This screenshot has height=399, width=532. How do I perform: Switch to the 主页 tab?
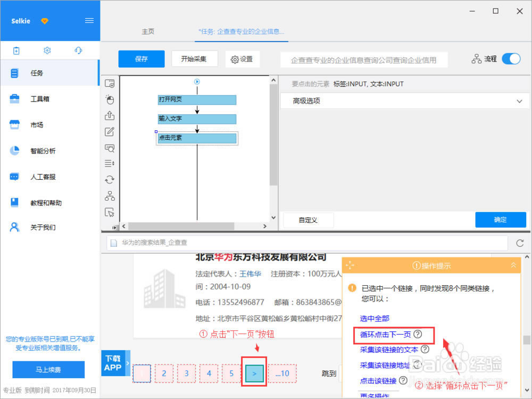pos(148,31)
